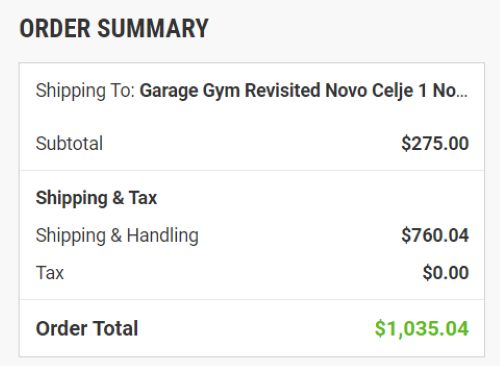
Task: Click the divider line below Subtotal row
Action: click(252, 170)
